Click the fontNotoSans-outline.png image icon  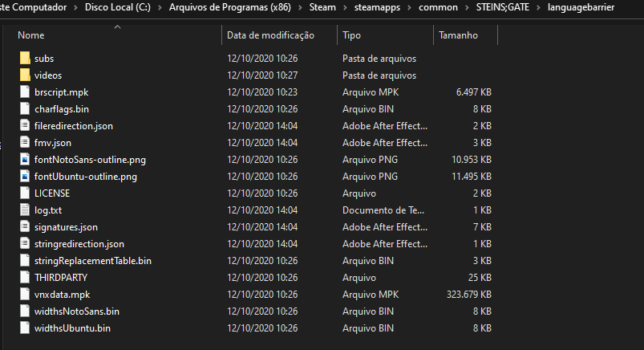(25, 159)
